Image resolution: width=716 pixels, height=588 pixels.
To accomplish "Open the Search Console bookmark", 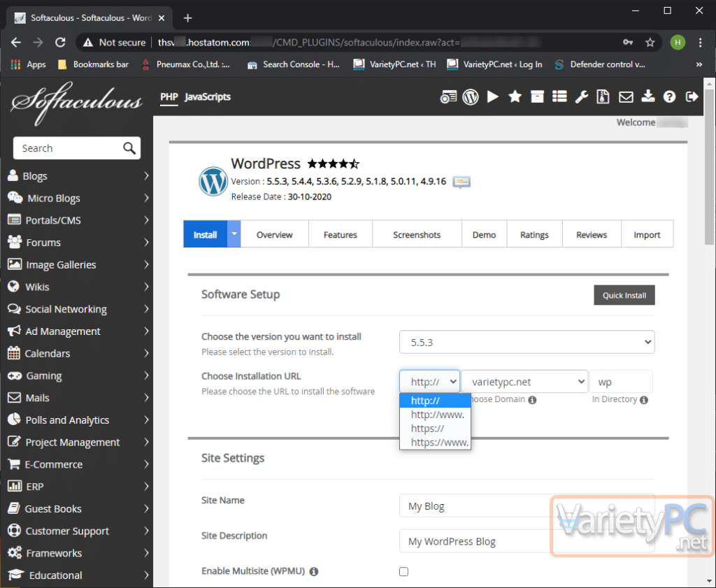I will (x=294, y=64).
